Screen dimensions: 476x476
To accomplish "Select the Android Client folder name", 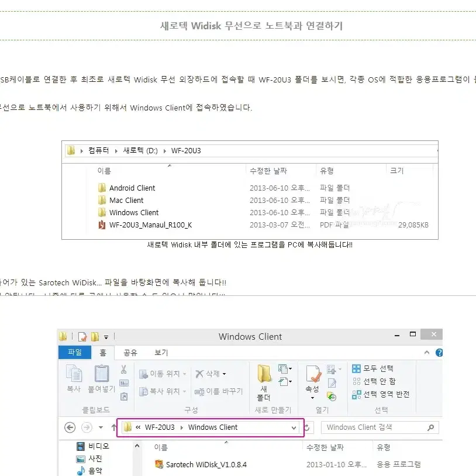I will [x=132, y=188].
